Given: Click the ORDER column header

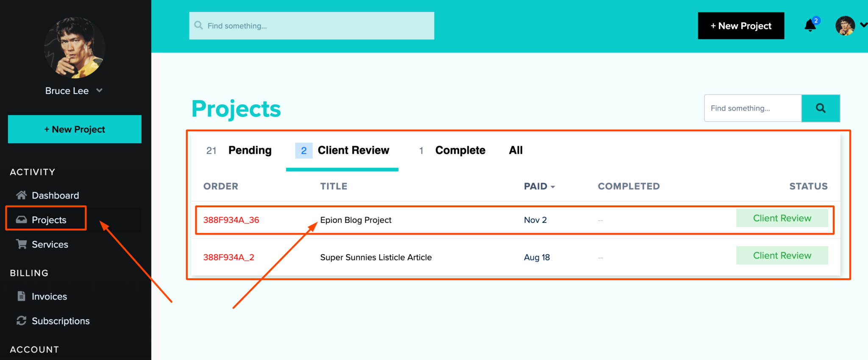Looking at the screenshot, I should [x=220, y=186].
